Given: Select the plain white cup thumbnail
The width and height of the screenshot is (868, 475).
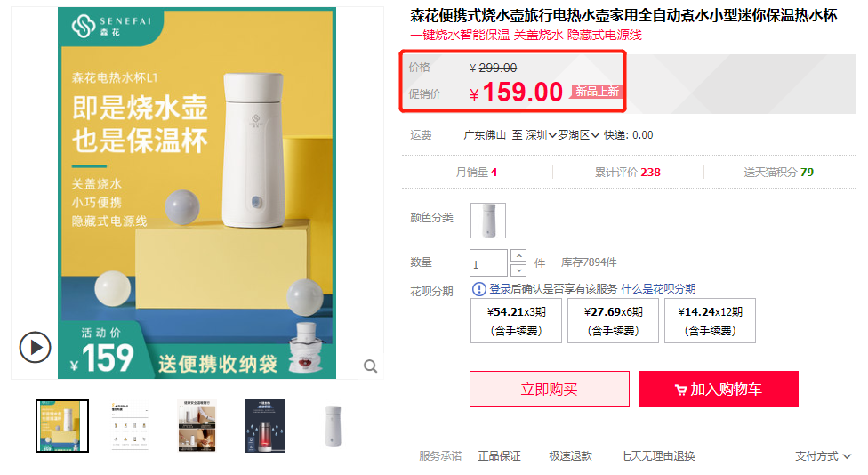Looking at the screenshot, I should coord(332,426).
